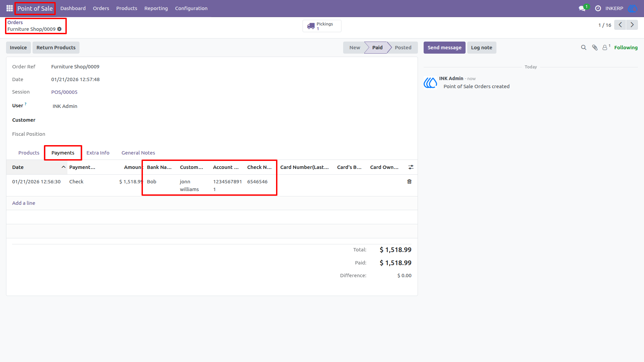Open the apps grid menu icon
The image size is (644, 362).
tap(9, 8)
